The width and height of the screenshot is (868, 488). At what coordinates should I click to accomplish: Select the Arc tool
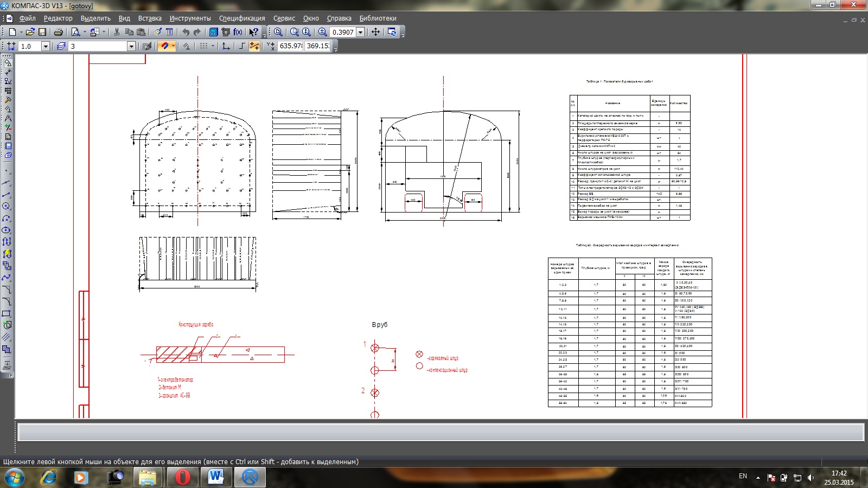(7, 219)
